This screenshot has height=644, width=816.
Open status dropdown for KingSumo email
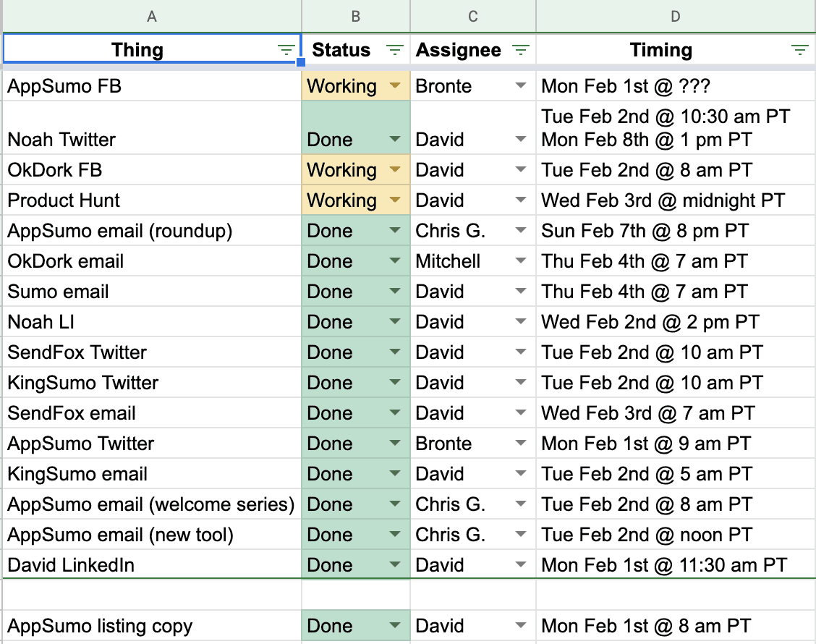tap(395, 474)
